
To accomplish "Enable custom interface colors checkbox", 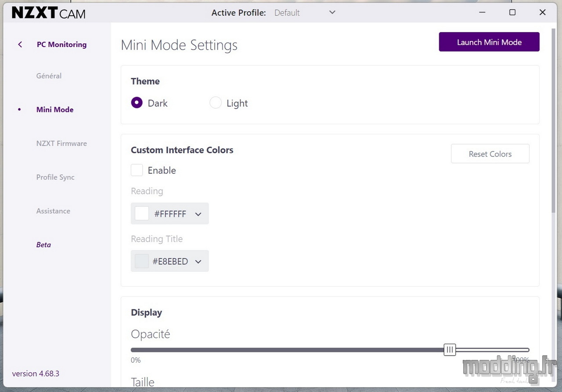I will point(137,170).
